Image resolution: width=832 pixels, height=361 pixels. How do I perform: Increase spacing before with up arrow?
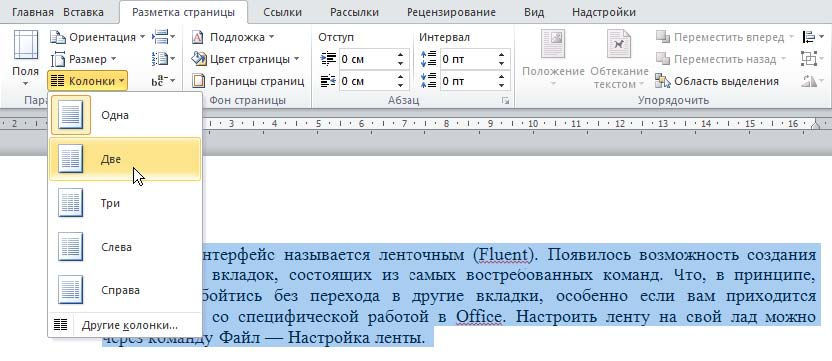(x=502, y=55)
